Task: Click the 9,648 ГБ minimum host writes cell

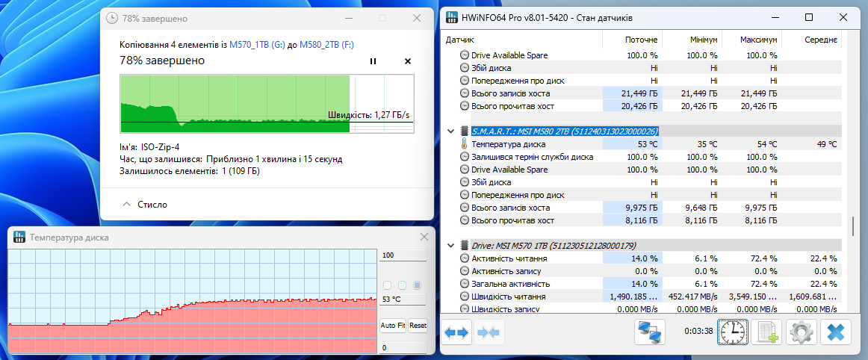Action: (700, 208)
